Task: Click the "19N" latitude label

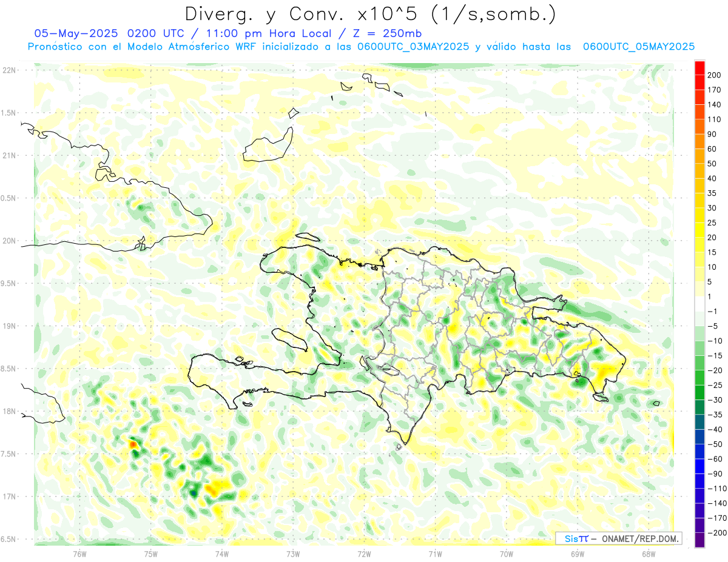Action: coord(9,326)
